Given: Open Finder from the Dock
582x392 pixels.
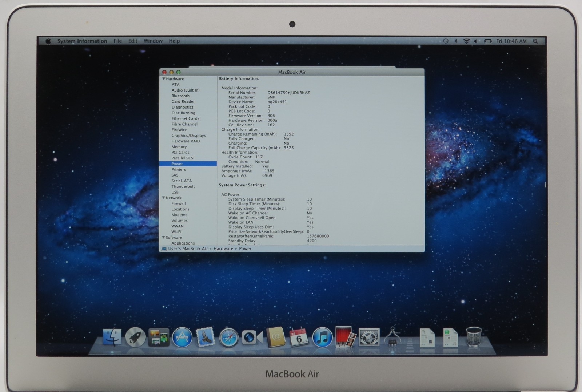Looking at the screenshot, I should click(x=112, y=338).
